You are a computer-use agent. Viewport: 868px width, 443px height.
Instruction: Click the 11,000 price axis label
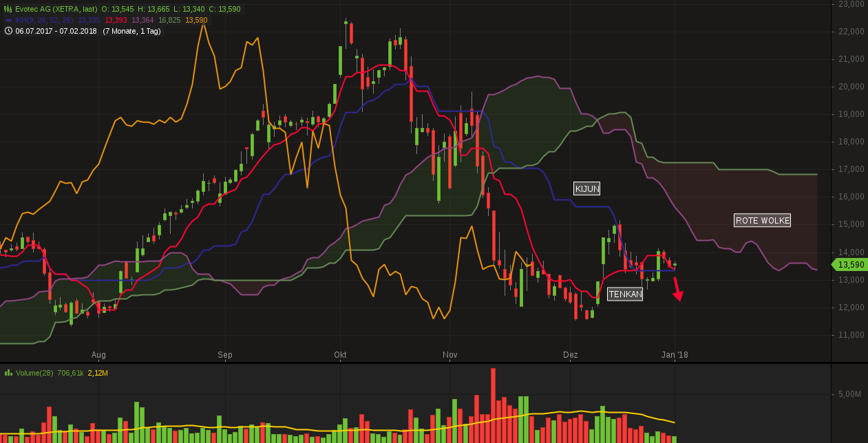[x=851, y=335]
